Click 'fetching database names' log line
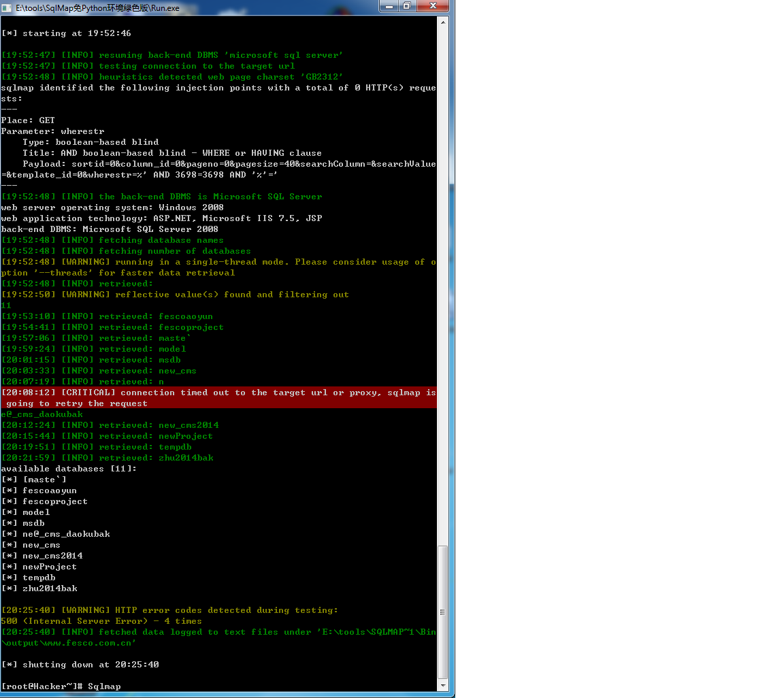The height and width of the screenshot is (698, 784). [x=112, y=241]
